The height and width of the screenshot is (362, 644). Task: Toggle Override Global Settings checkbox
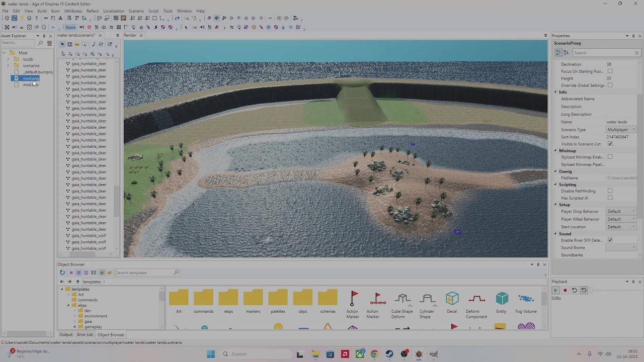[610, 85]
